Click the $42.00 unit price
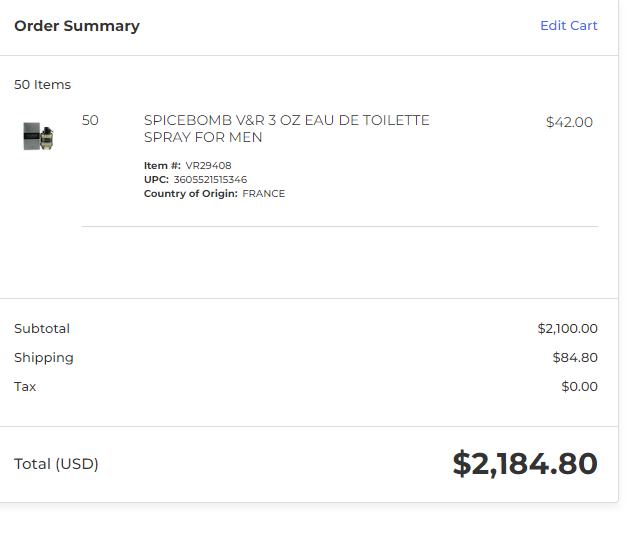The width and height of the screenshot is (639, 547). [569, 122]
